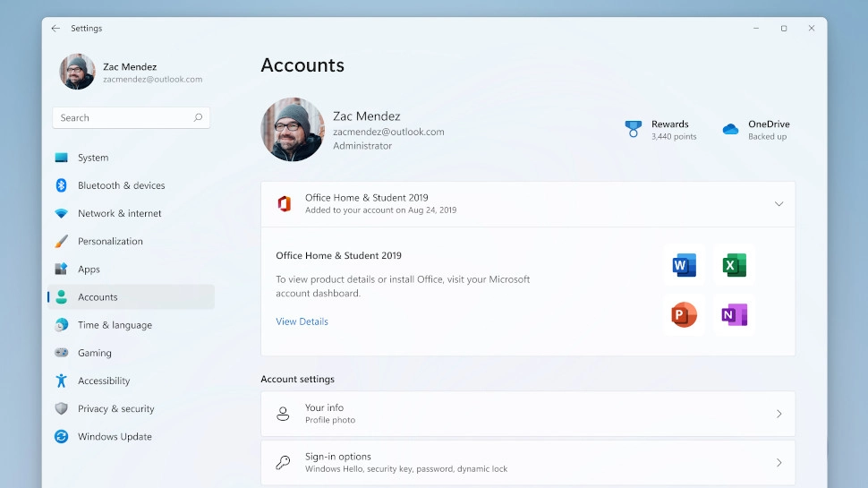Click the search magnifier icon
868x488 pixels.
click(198, 117)
